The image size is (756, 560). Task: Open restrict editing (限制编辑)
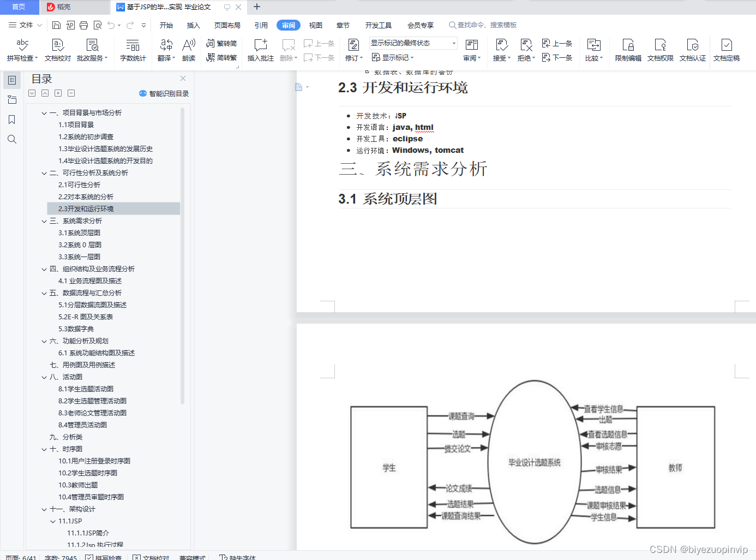628,50
